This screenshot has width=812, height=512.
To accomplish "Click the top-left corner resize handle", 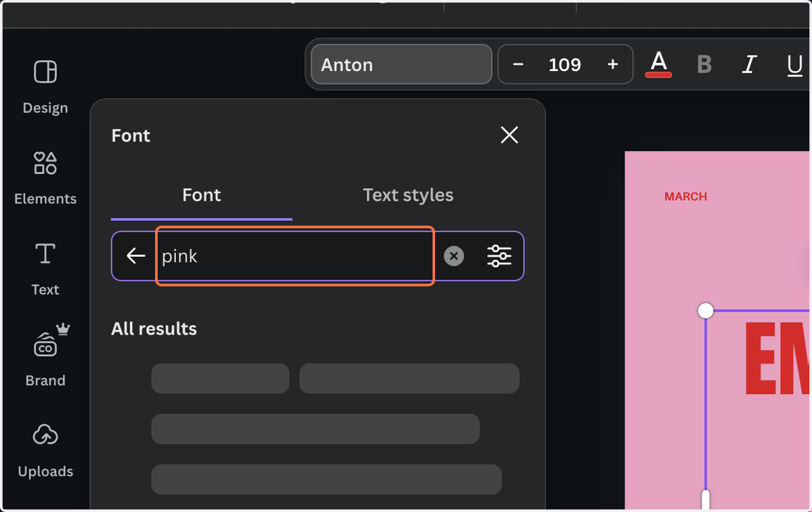I will point(706,310).
